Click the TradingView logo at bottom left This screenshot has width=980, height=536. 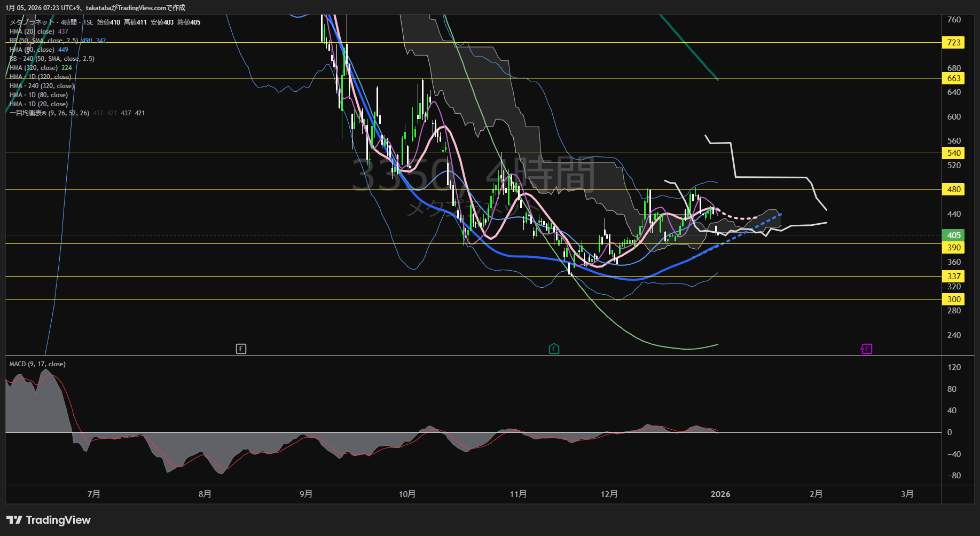[x=49, y=520]
